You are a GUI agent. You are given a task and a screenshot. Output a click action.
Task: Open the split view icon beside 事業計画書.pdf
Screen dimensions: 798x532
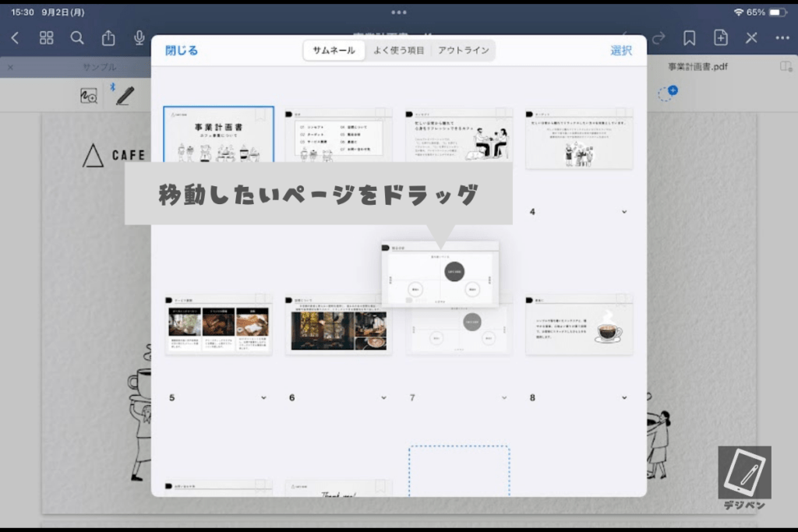(786, 67)
